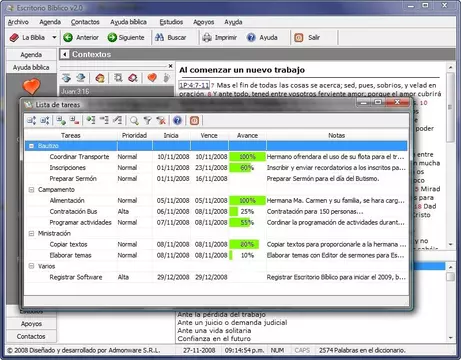The image size is (461, 360).
Task: Open the Agenda menu in menu bar
Action: point(50,22)
